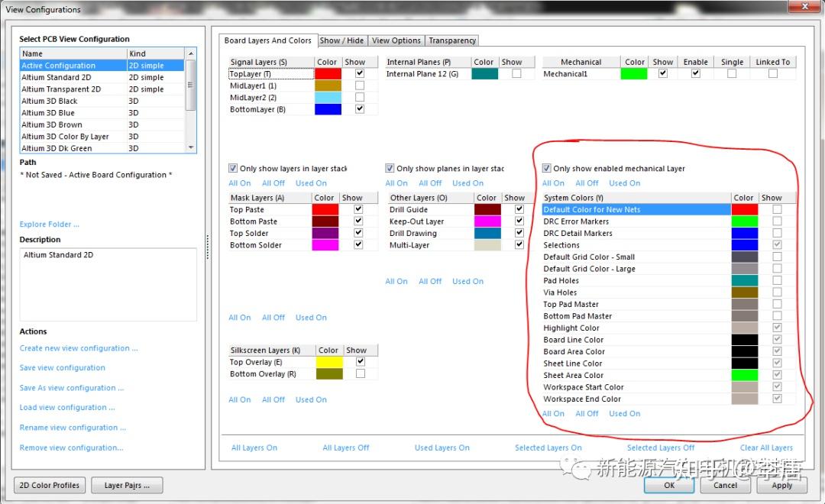
Task: Click All On under System Colors list
Action: pyautogui.click(x=554, y=414)
